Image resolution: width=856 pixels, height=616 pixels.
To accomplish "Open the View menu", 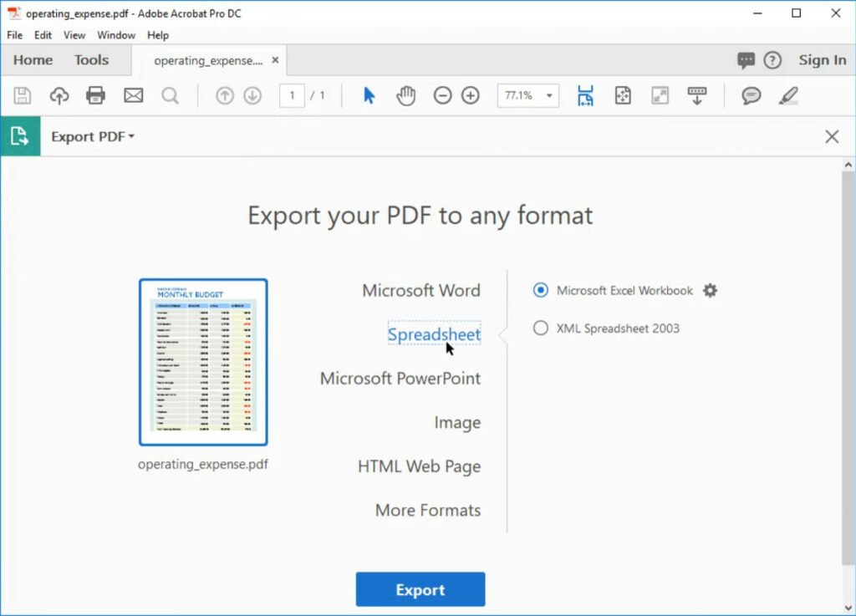I will coord(74,35).
